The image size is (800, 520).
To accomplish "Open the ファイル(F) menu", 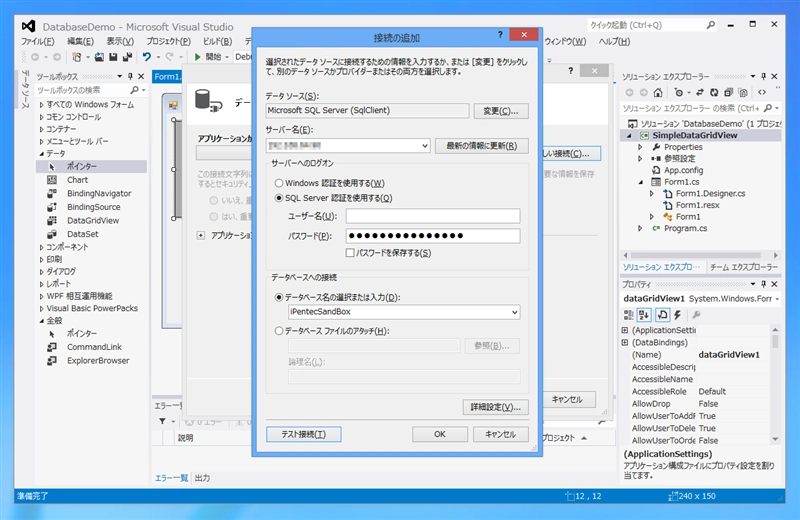I will pyautogui.click(x=37, y=41).
